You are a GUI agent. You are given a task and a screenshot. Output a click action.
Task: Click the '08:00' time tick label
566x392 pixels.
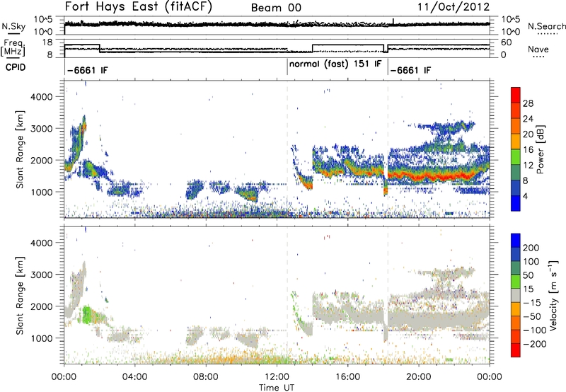206,377
